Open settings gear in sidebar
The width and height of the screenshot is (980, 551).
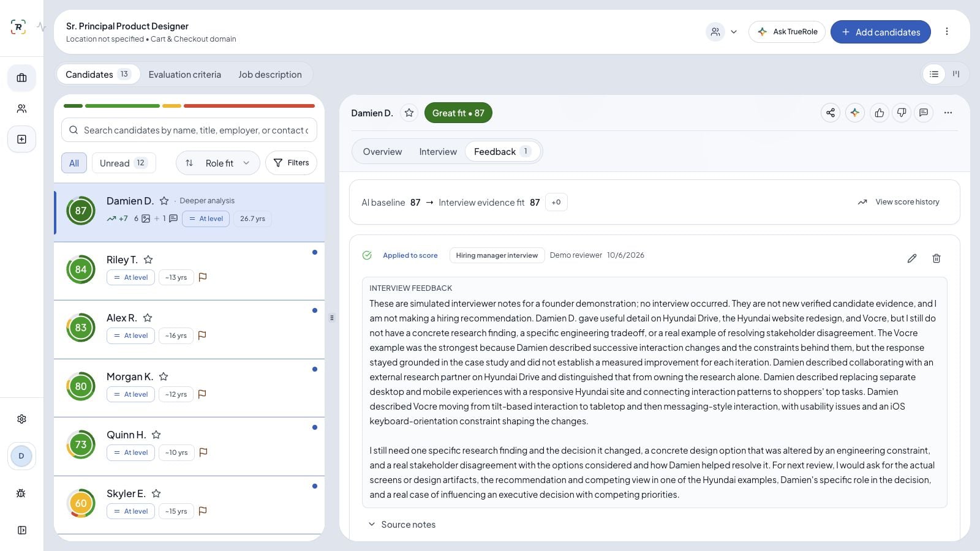click(21, 419)
